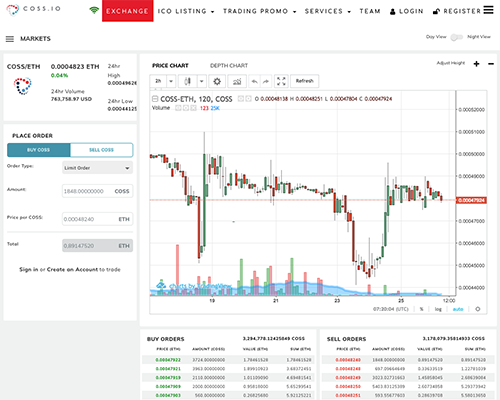Image resolution: width=500 pixels, height=400 pixels.
Task: Open the COSS.IO logo home link
Action: pyautogui.click(x=33, y=9)
